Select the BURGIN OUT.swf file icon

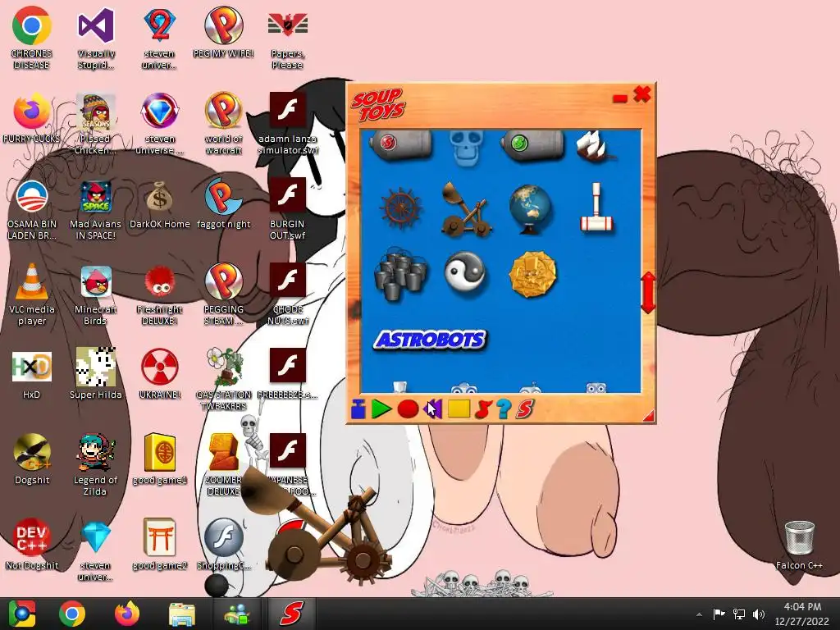(x=288, y=210)
